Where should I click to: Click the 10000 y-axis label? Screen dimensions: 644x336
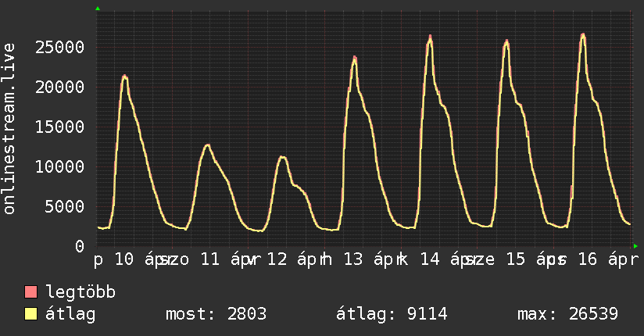point(59,166)
